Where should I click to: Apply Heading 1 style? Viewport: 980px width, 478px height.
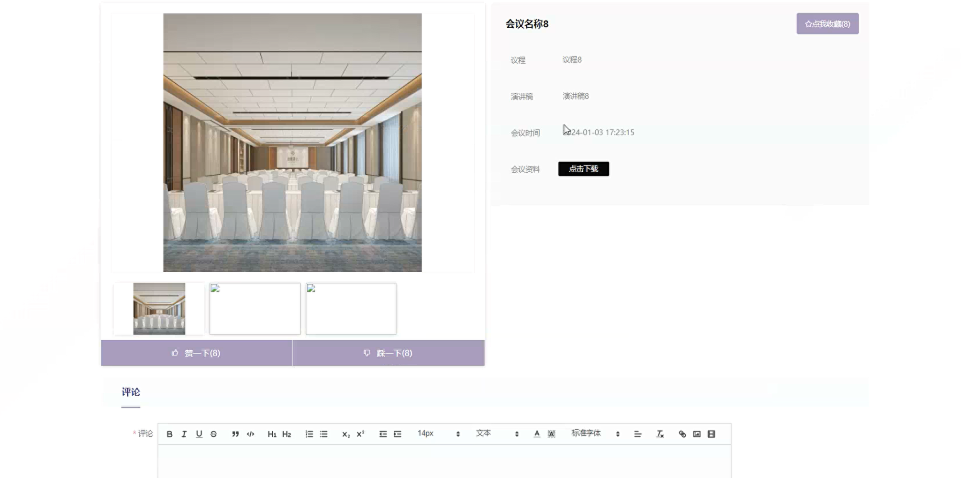[x=272, y=434]
